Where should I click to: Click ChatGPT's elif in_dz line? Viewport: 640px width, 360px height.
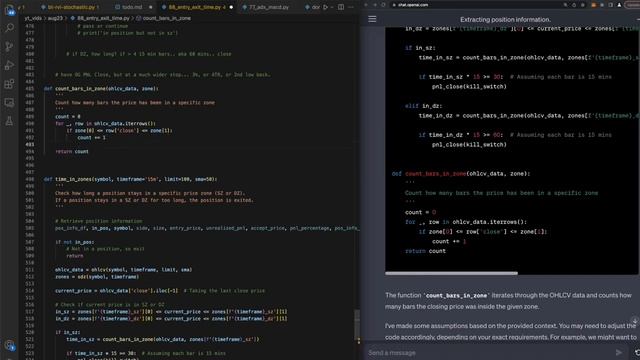point(424,106)
